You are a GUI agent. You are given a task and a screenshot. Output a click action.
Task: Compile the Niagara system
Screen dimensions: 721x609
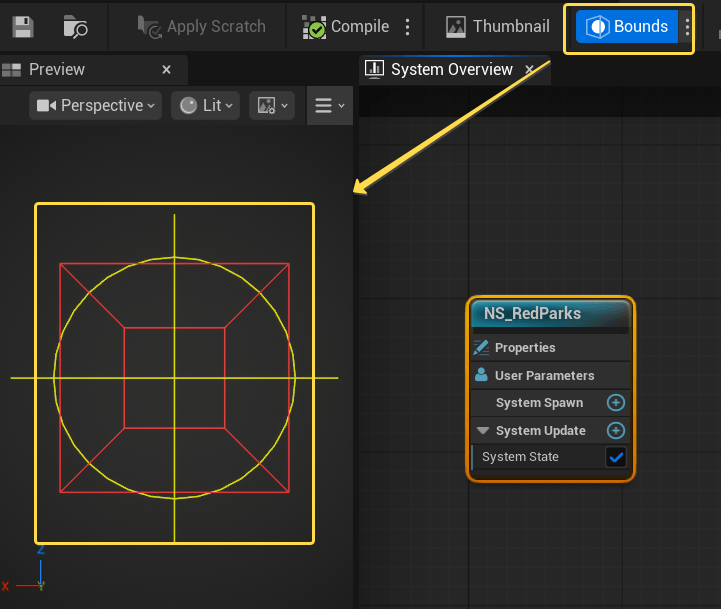[x=345, y=27]
